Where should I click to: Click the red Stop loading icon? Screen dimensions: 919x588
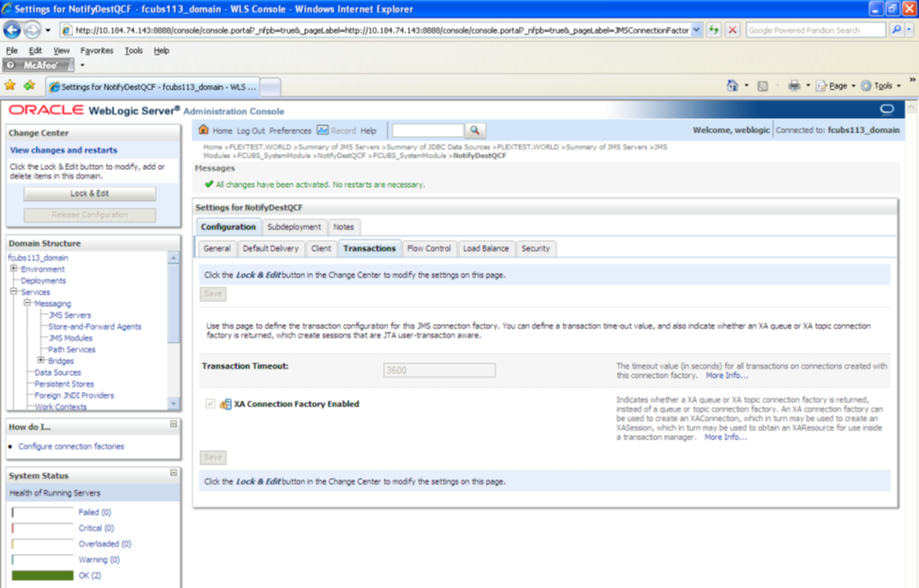732,30
